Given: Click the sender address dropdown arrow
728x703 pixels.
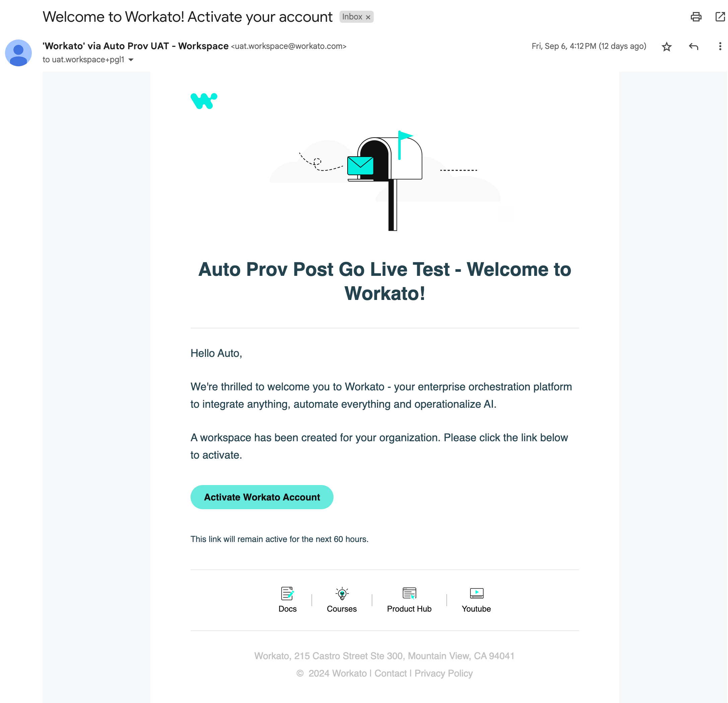Looking at the screenshot, I should (131, 60).
